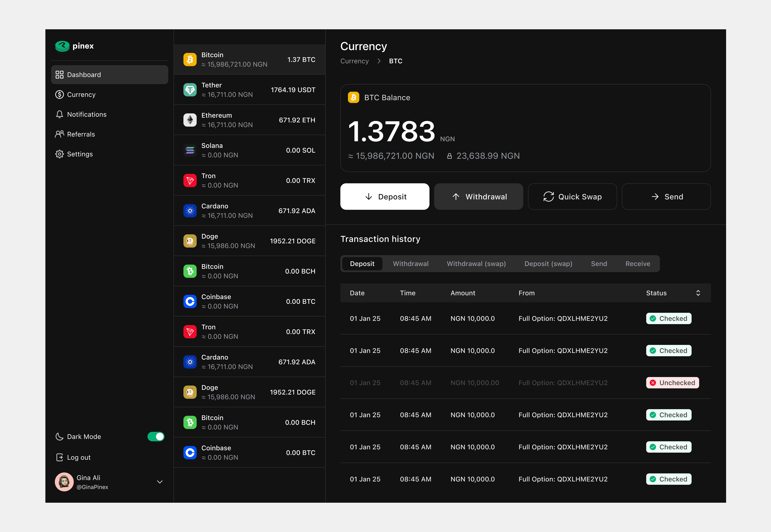Viewport: 771px width, 532px height.
Task: Expand the Gina Ali profile menu
Action: 160,482
